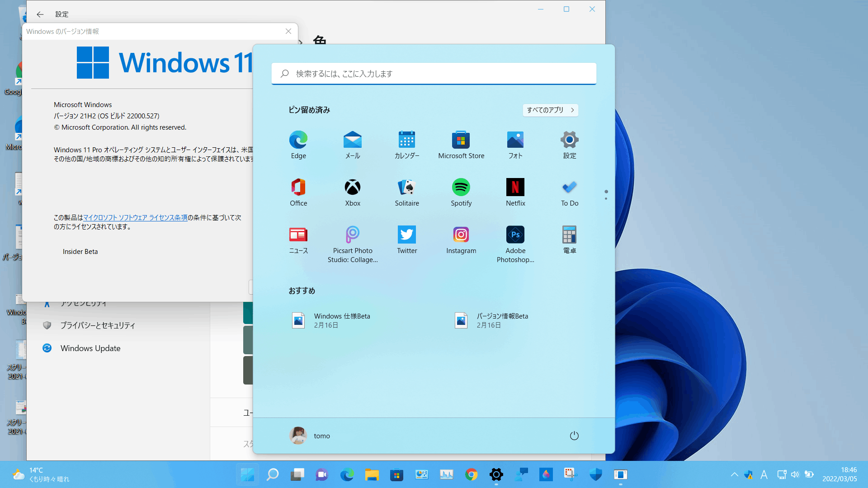Click the power button in Start menu
Screen dimensions: 868x488
[x=574, y=436]
